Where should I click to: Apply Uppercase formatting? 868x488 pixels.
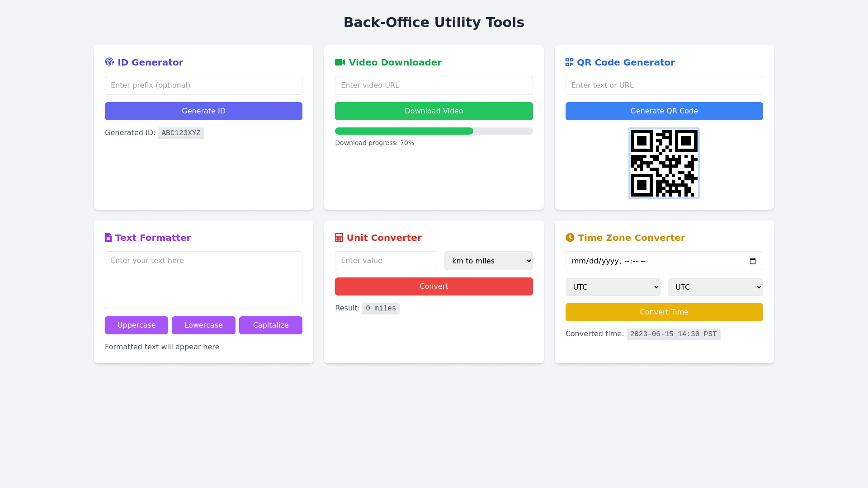tap(137, 325)
